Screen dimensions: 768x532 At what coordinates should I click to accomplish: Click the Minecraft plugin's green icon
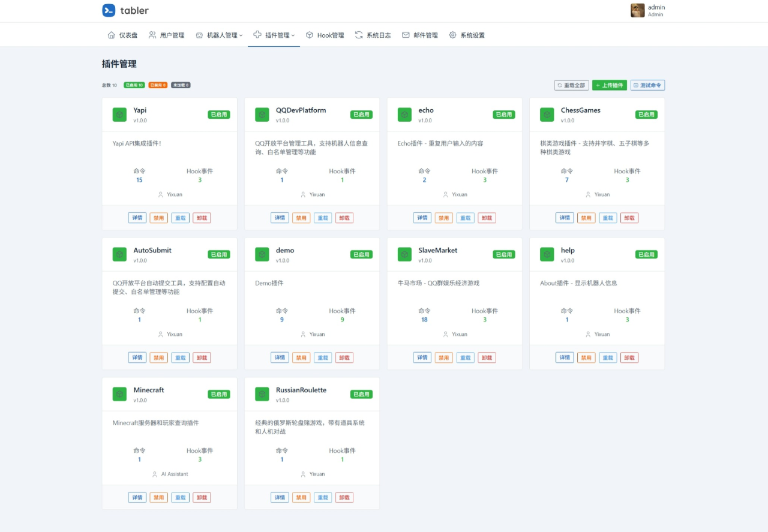119,394
